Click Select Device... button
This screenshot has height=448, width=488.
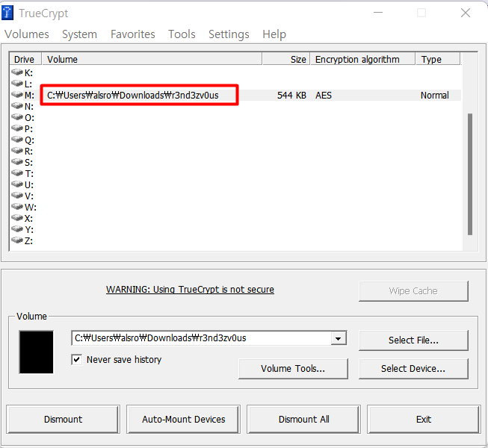pyautogui.click(x=413, y=369)
